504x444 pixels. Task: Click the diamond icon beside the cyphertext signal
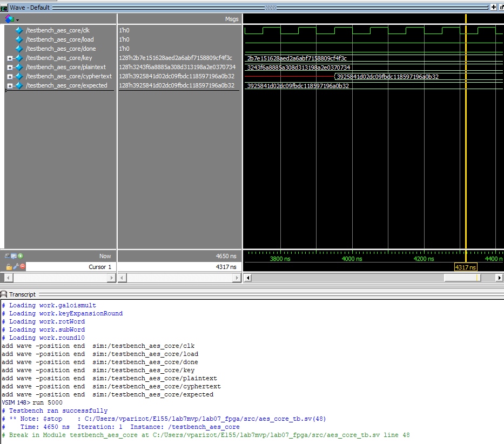tap(19, 76)
